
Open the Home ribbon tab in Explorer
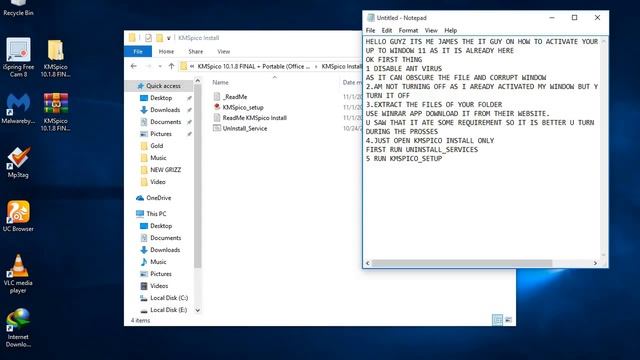(x=166, y=51)
